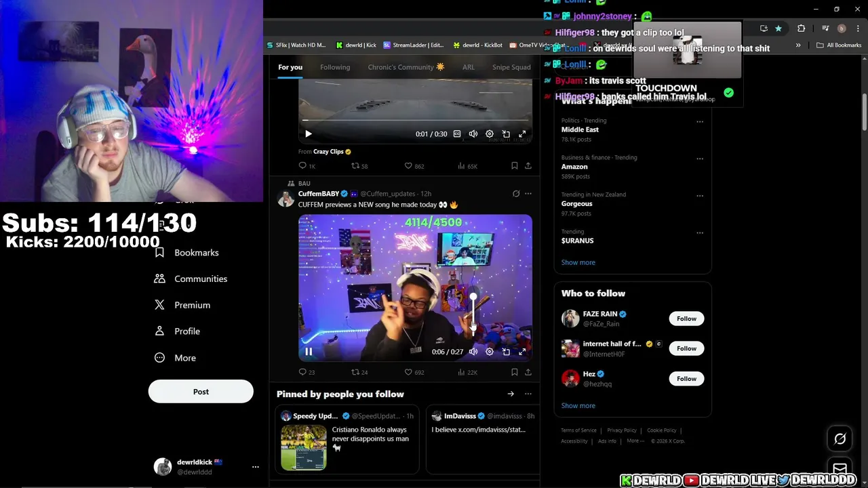Image resolution: width=868 pixels, height=488 pixels.
Task: Open Premium in the X sidebar
Action: click(x=183, y=305)
